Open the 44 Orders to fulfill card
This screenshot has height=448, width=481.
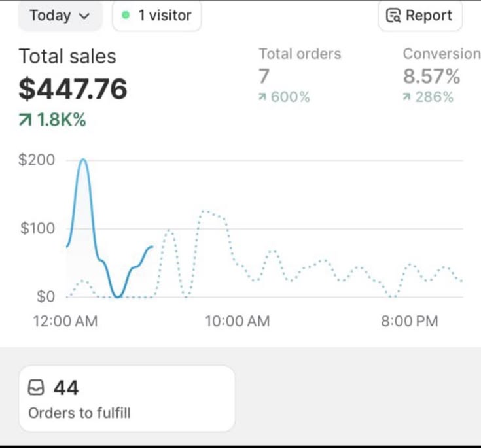pyautogui.click(x=127, y=399)
